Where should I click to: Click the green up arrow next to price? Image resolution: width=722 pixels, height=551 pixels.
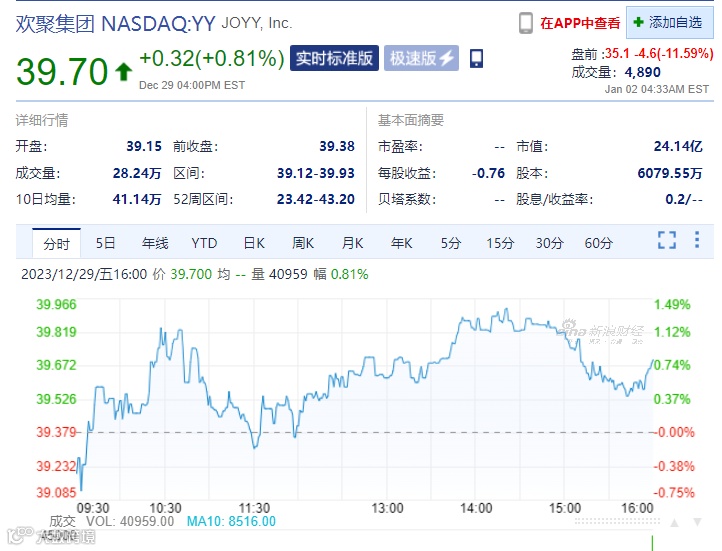pyautogui.click(x=123, y=72)
